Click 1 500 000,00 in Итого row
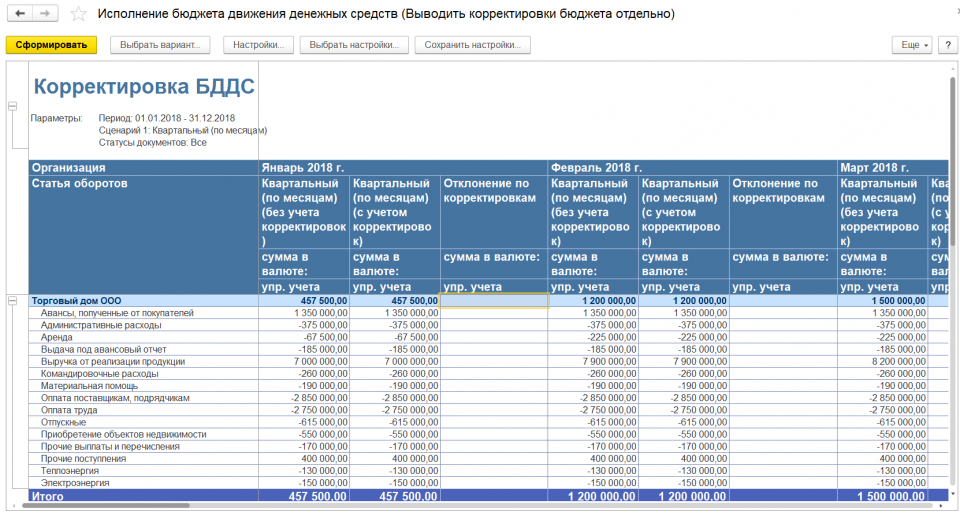Viewport: 960px width, 515px height. click(x=891, y=496)
